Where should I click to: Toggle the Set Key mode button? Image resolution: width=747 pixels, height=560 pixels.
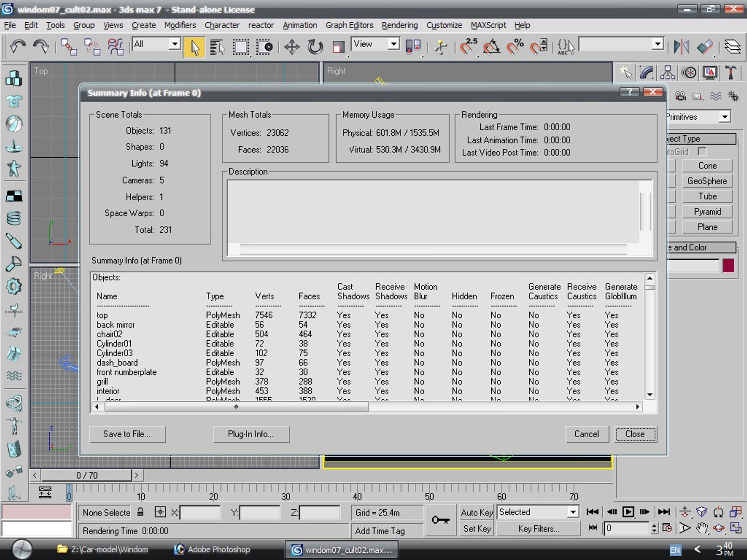click(x=477, y=528)
